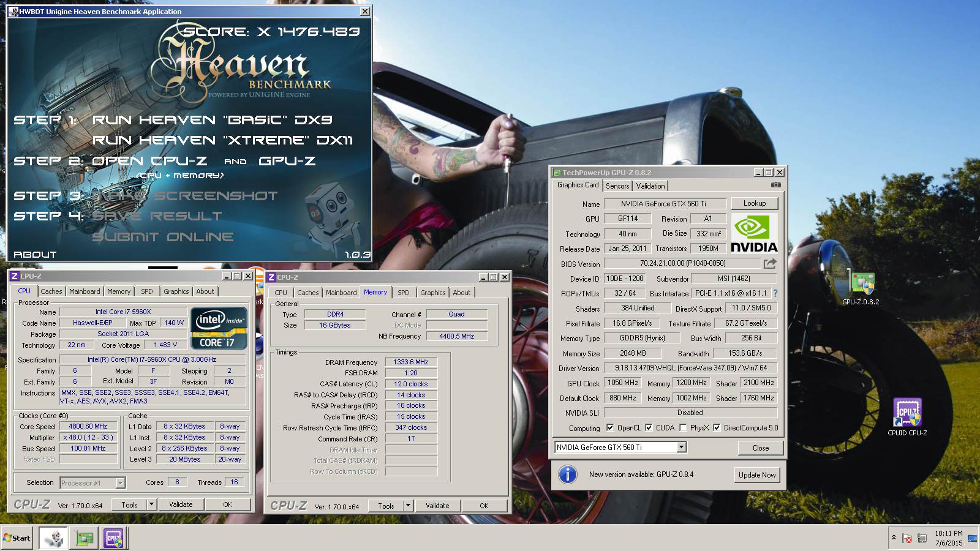Toggle the CUDA checkbox

tap(648, 428)
